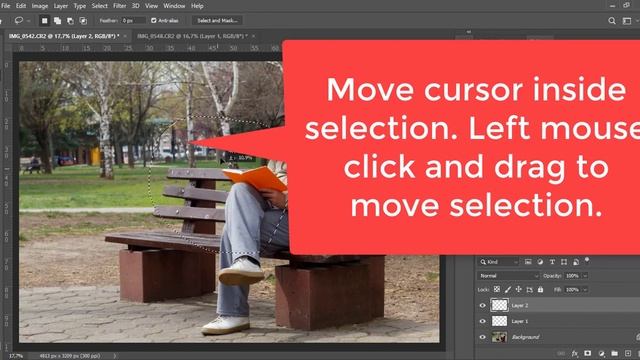
Task: Choose Add to selection mode
Action: (x=58, y=20)
